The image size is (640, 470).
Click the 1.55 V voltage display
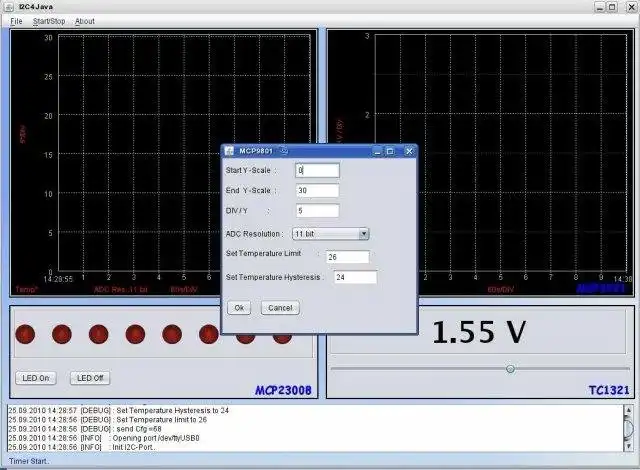479,332
